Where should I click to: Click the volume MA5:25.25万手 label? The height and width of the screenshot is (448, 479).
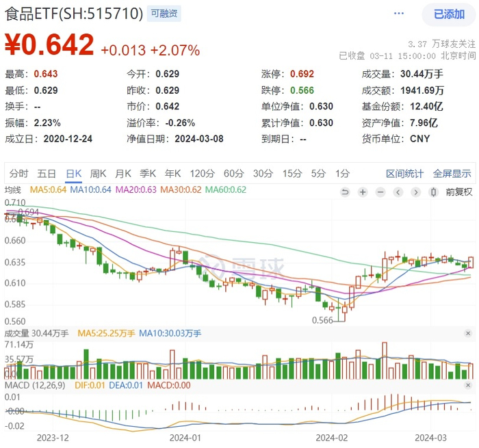106,333
